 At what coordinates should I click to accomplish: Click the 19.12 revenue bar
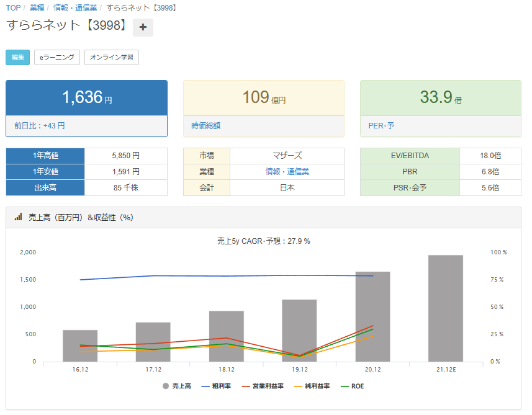pyautogui.click(x=299, y=331)
